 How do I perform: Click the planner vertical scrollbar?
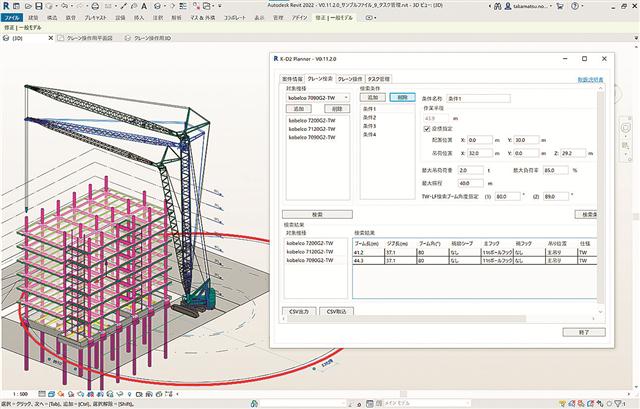600,196
